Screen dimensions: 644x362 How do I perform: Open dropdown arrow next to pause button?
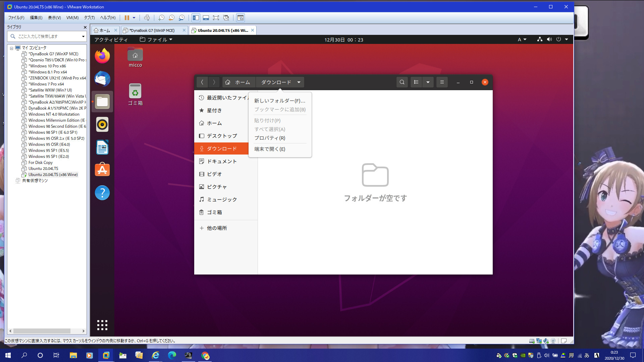(x=134, y=18)
